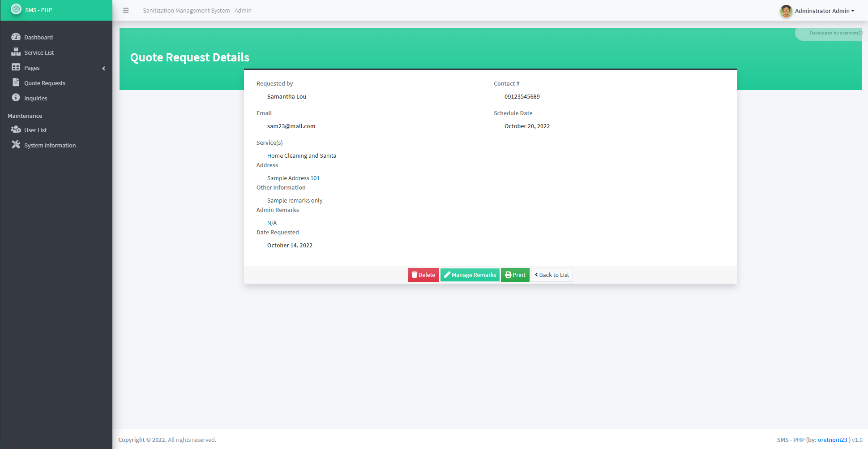The width and height of the screenshot is (868, 449).
Task: Click the Maintenance section header
Action: (x=25, y=116)
